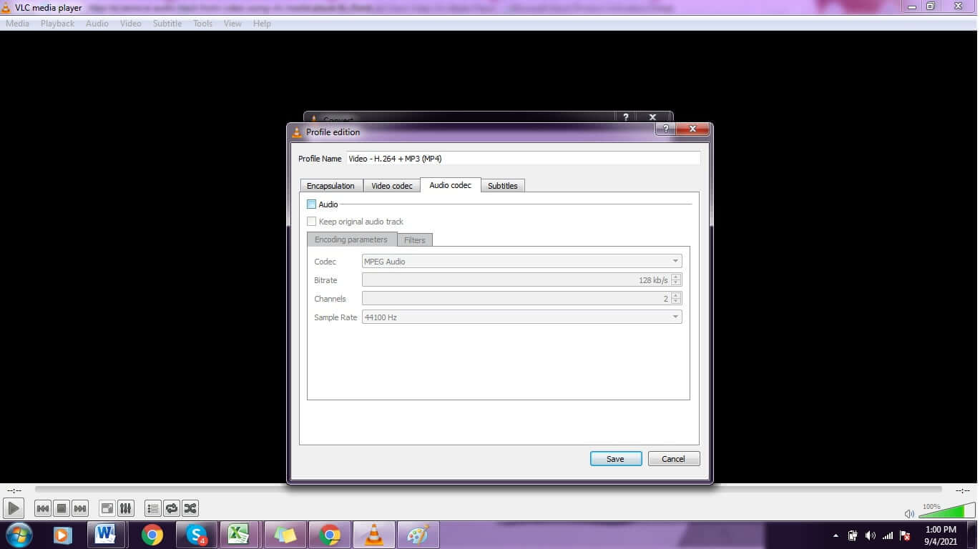Toggle the playlist icon
The image size is (980, 549).
click(x=152, y=508)
